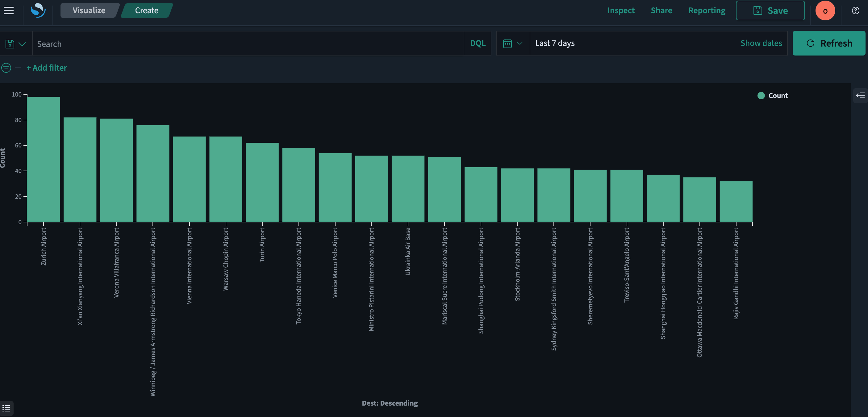Expand the calendar quick-select dropdown arrow
Image resolution: width=868 pixels, height=417 pixels.
click(x=520, y=43)
